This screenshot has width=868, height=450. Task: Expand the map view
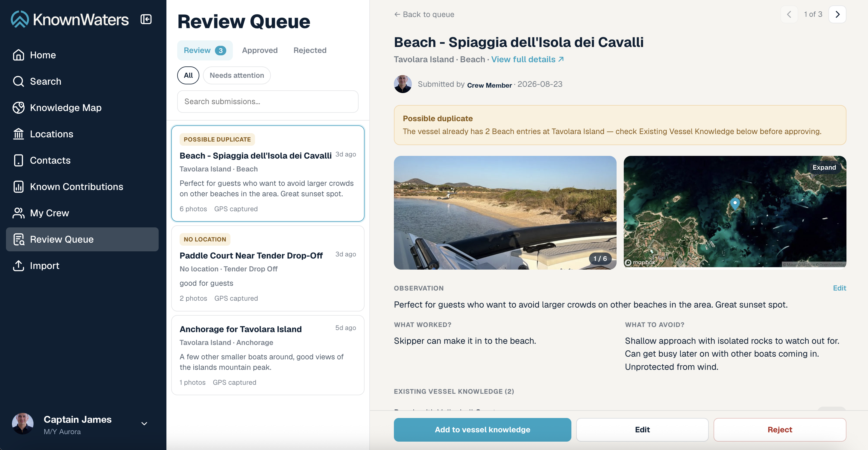coord(824,167)
